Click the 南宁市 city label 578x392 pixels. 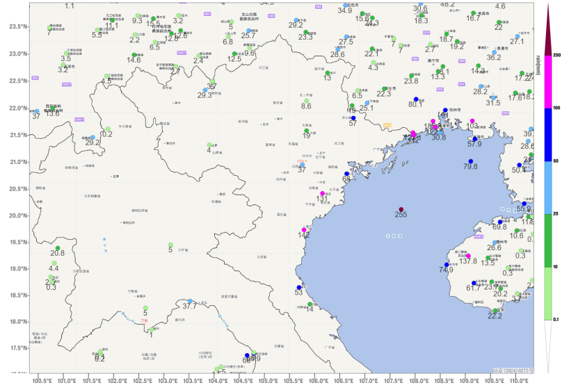[433, 60]
